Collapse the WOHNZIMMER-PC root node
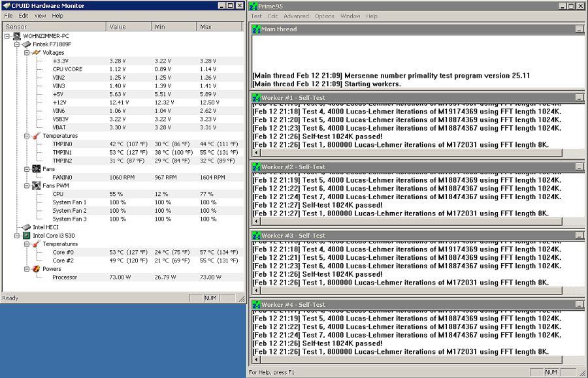Image resolution: width=588 pixels, height=378 pixels. coord(7,36)
